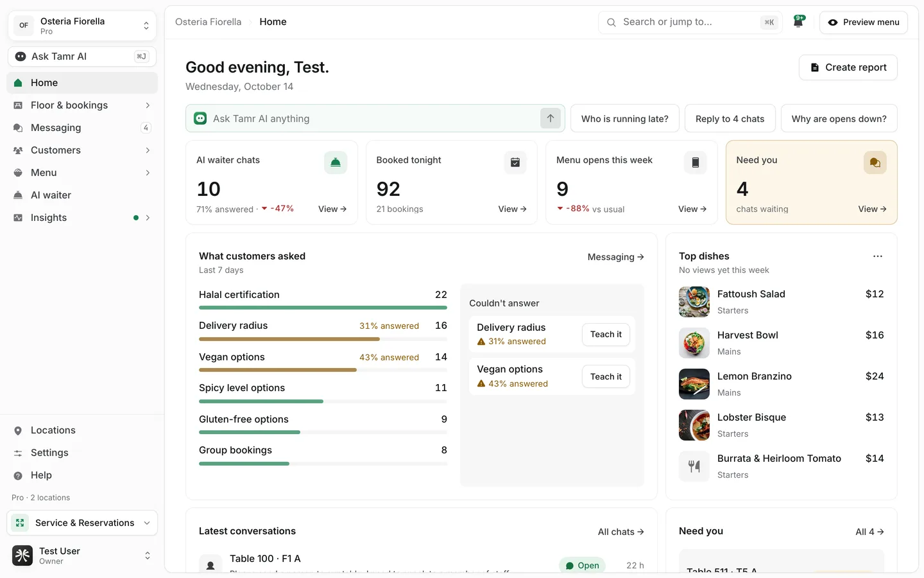Open the Messaging link in What customers asked
The image size is (924, 578).
coord(616,257)
